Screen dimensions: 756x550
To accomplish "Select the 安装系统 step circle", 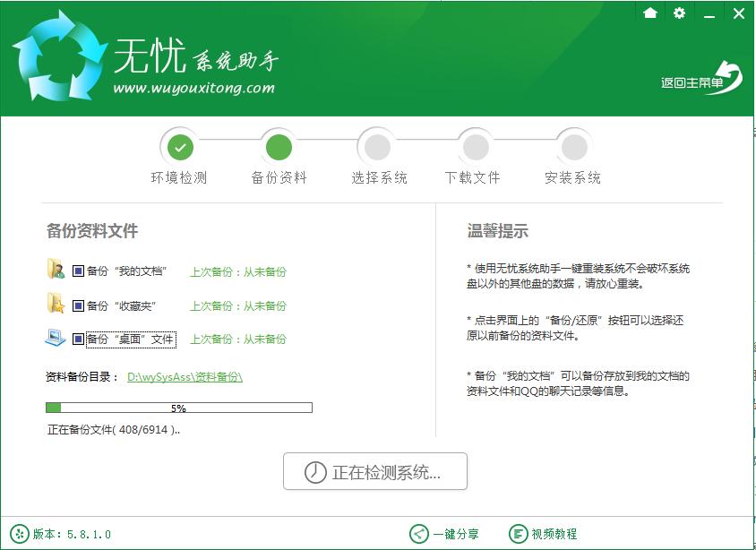I will [573, 146].
